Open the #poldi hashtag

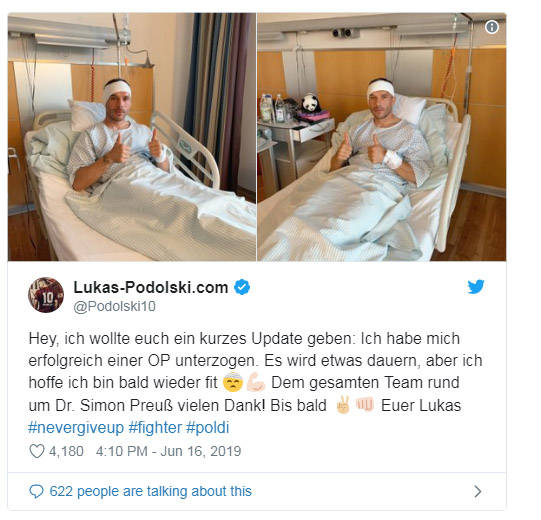[208, 428]
